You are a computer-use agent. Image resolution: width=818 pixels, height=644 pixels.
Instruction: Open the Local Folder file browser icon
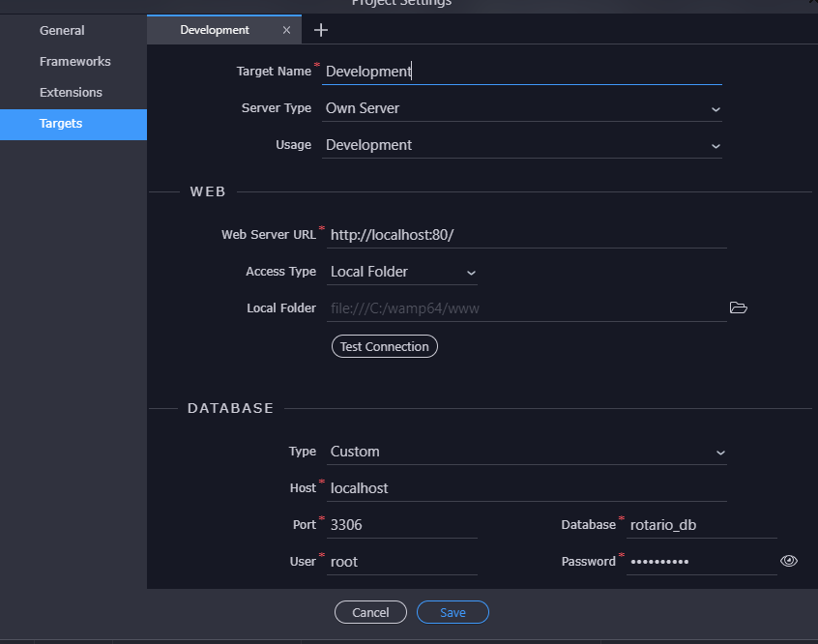tap(739, 307)
